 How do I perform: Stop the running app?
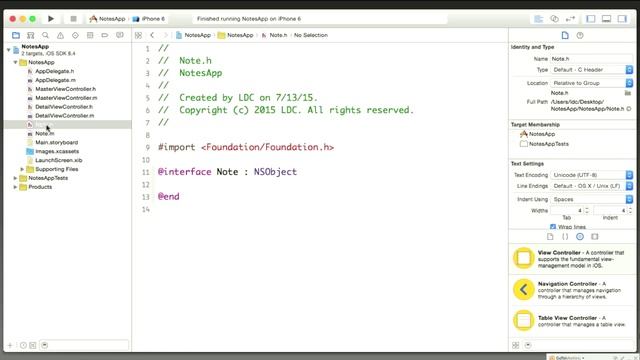tap(73, 18)
